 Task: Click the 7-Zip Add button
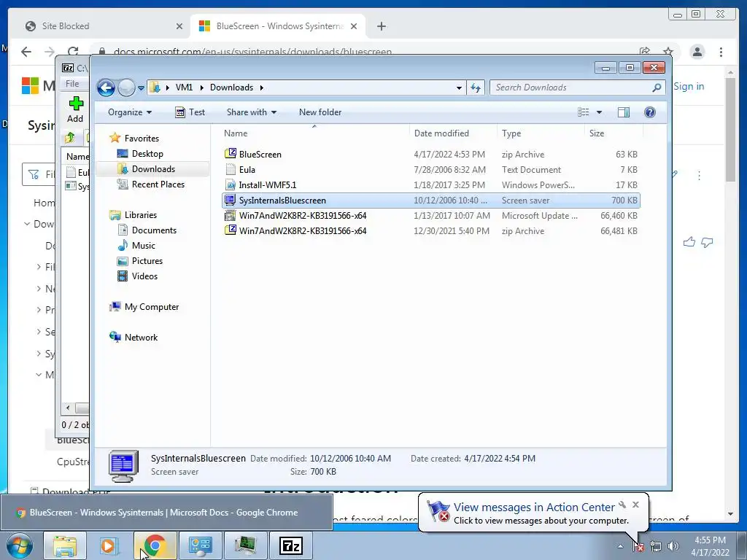75,110
